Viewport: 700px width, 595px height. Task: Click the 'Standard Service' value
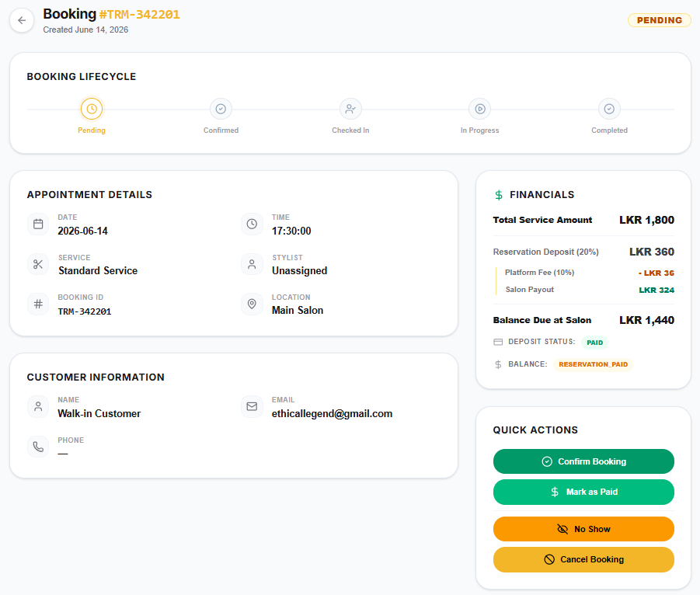[98, 271]
